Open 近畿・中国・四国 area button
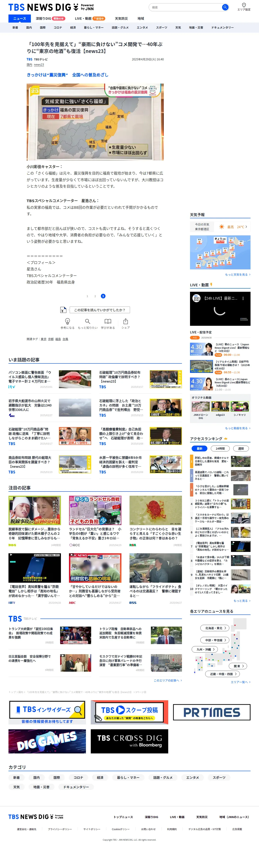This screenshot has width=259, height=868. [222, 674]
